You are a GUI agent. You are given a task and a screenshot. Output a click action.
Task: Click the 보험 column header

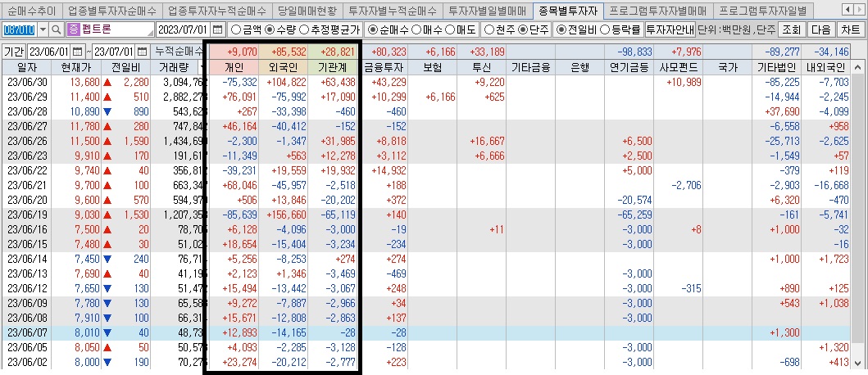click(433, 67)
